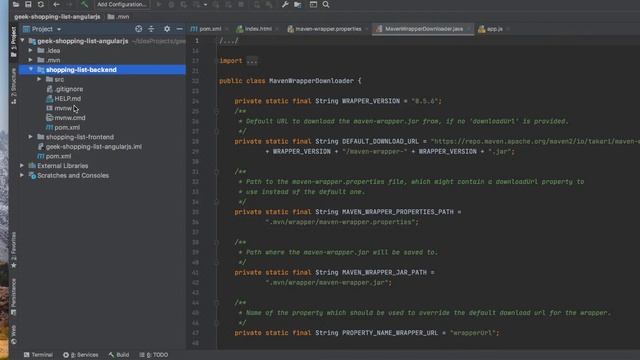
Task: Open the Add Configuration button
Action: click(x=122, y=4)
